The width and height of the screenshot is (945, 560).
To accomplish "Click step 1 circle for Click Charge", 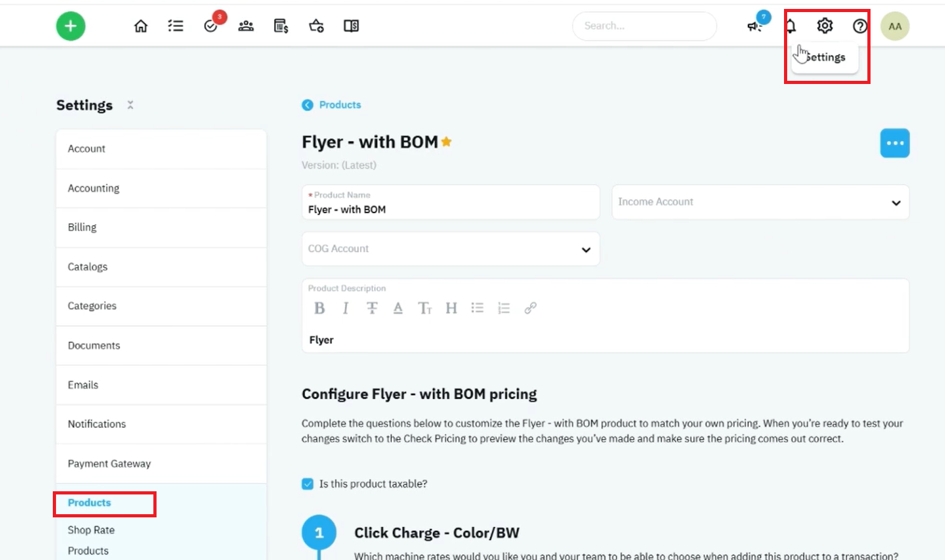I will coord(319,533).
